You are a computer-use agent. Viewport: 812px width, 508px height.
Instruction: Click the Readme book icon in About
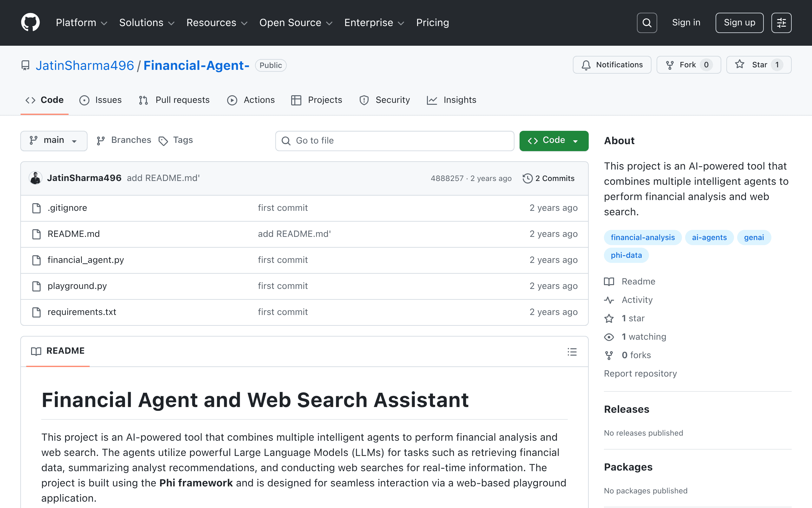tap(609, 282)
